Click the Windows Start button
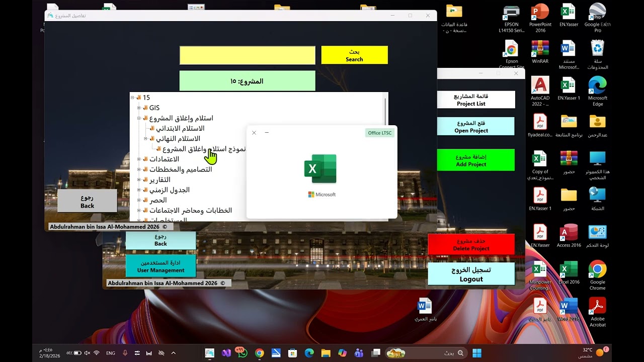Viewport: 644px width, 362px height. click(476, 353)
